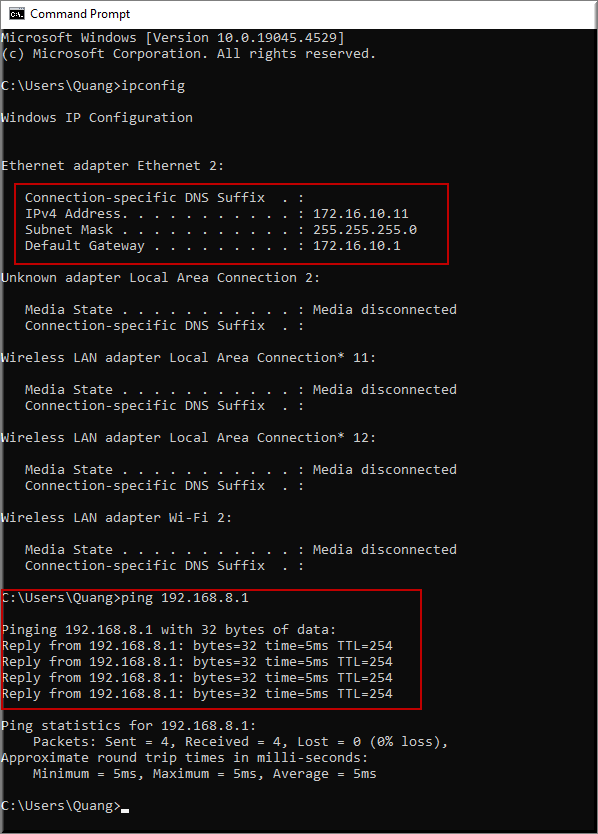This screenshot has width=598, height=834.
Task: Click the typed ipconfig command
Action: [x=153, y=86]
